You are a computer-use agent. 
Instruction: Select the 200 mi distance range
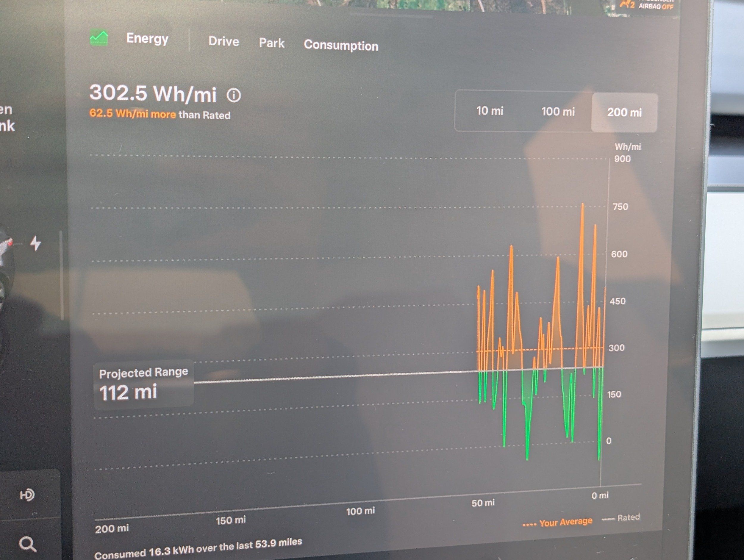click(624, 112)
